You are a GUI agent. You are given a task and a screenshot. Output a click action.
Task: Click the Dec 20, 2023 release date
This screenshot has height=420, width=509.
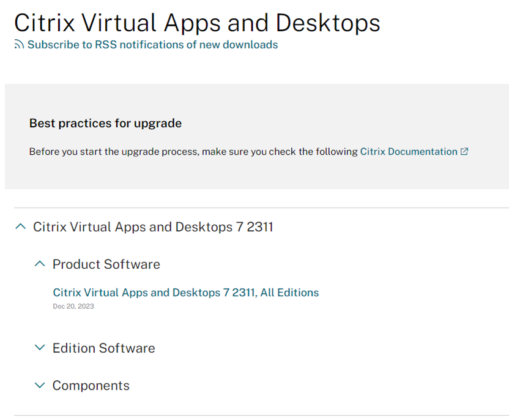(x=73, y=306)
